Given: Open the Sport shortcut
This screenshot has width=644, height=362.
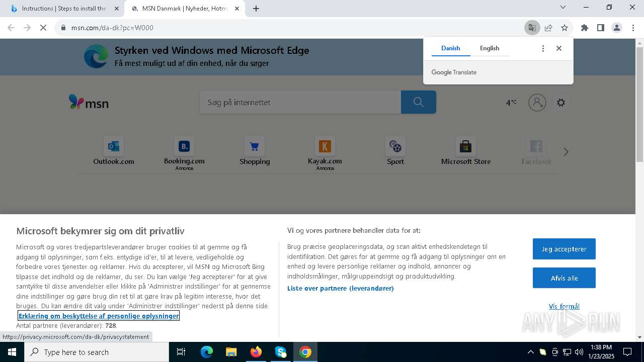Looking at the screenshot, I should [395, 151].
